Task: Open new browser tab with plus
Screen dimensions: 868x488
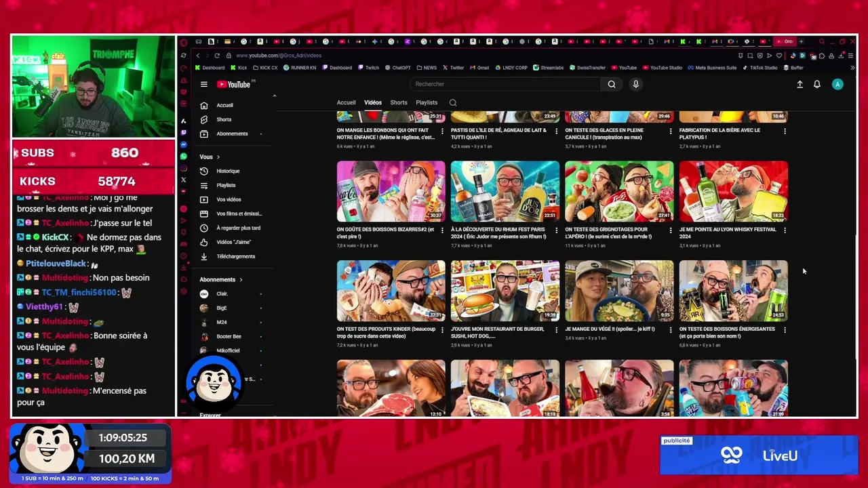Action: pos(801,42)
